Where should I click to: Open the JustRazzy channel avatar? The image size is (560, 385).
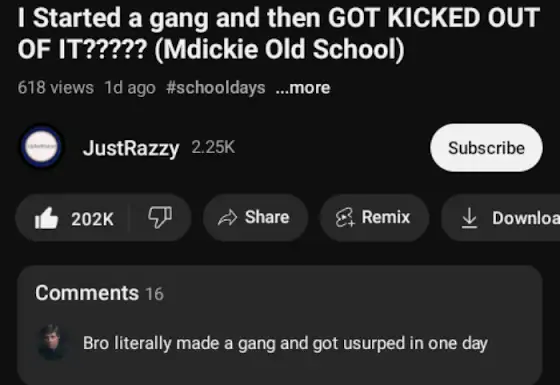coord(41,147)
